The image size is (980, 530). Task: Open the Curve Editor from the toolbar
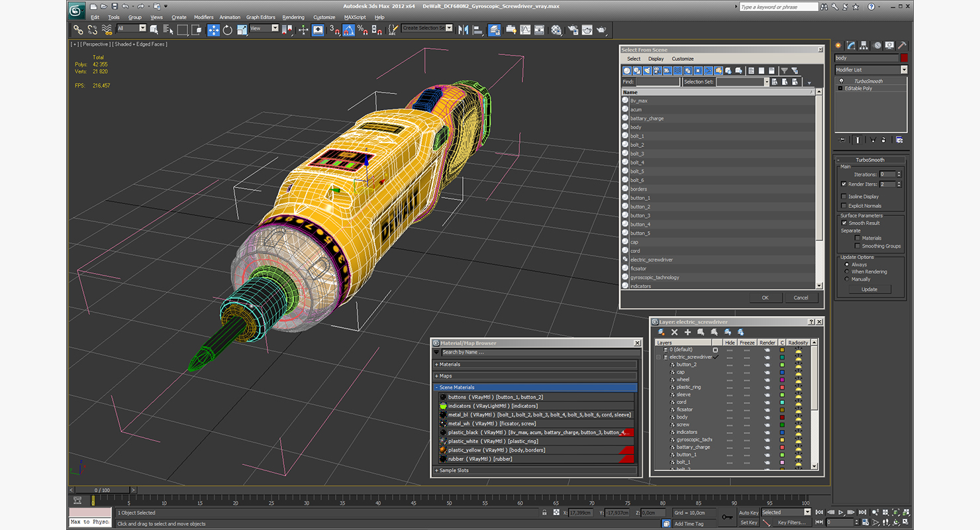(x=525, y=30)
